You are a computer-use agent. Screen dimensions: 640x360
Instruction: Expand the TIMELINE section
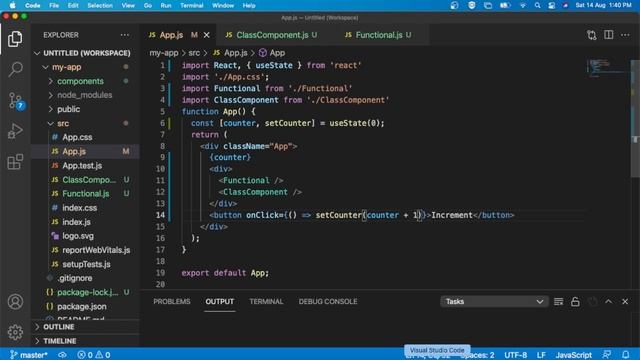click(86, 341)
